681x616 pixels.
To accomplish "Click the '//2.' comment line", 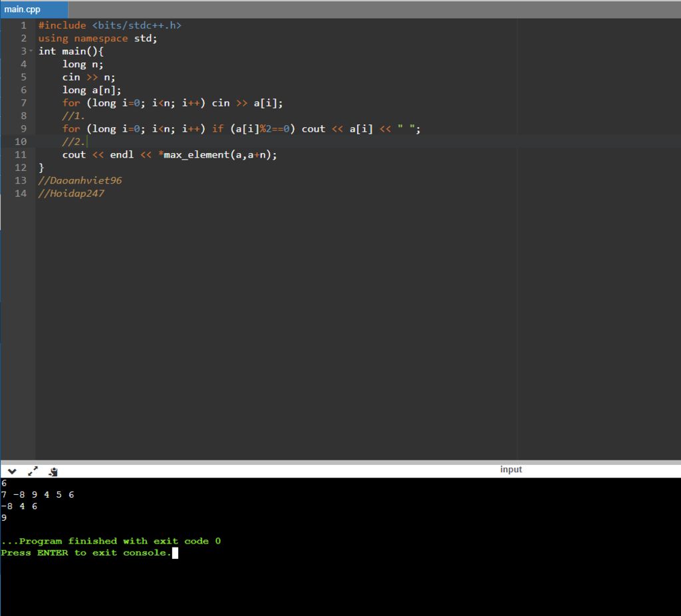I will (73, 142).
